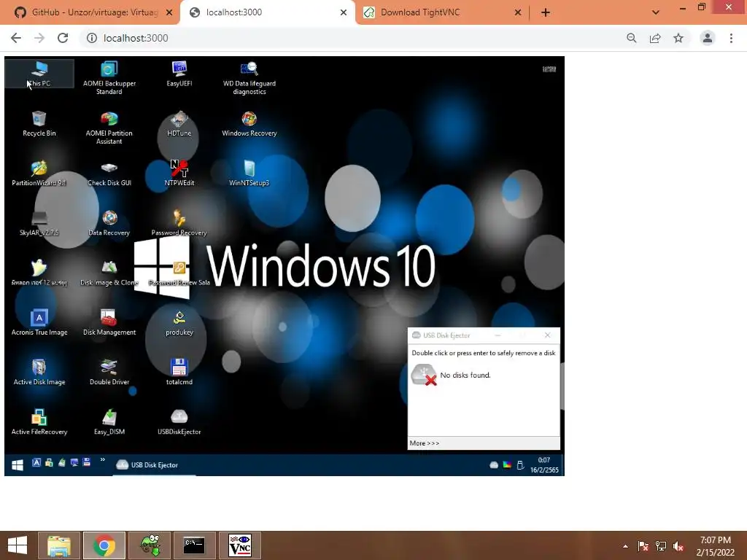Screen dimensions: 747x560
Task: Launch Data Recovery icon
Action: pyautogui.click(x=109, y=223)
